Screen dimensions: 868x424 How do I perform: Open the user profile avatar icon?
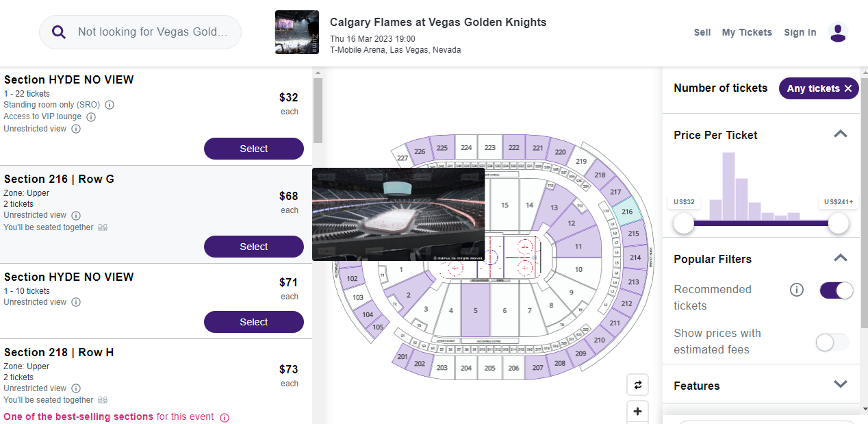[x=838, y=32]
